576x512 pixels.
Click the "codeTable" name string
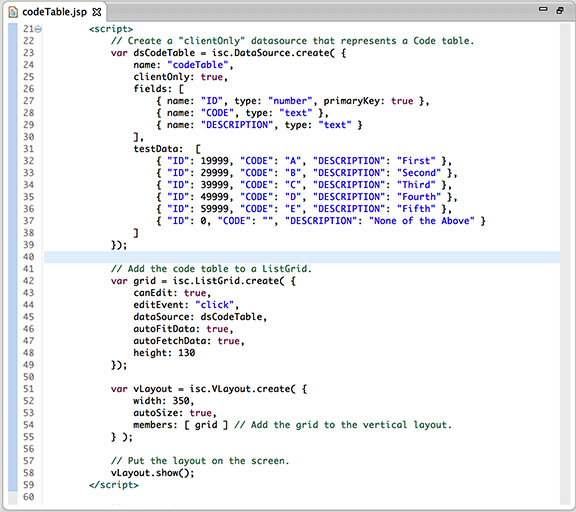pos(198,65)
